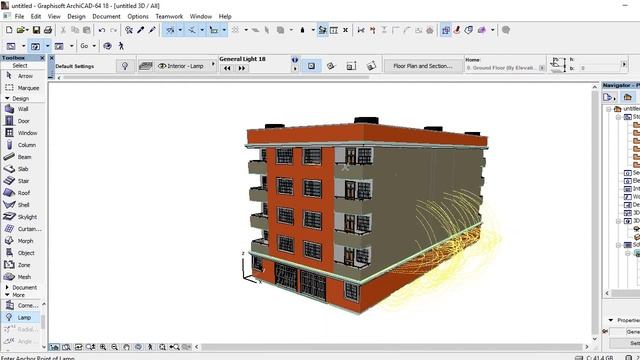Click the Save floppy disk icon
Screen dimensions: 640x360
36,30
